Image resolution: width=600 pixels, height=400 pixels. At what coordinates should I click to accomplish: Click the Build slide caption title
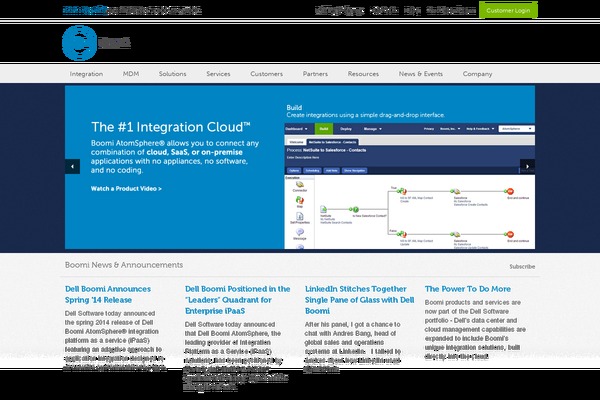pos(294,108)
